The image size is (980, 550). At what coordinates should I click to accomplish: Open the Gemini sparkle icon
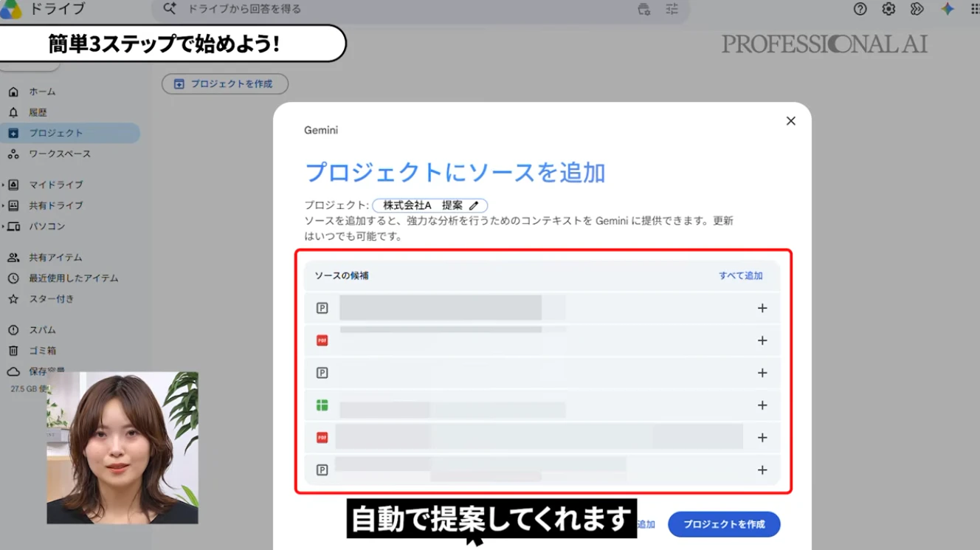pos(948,9)
